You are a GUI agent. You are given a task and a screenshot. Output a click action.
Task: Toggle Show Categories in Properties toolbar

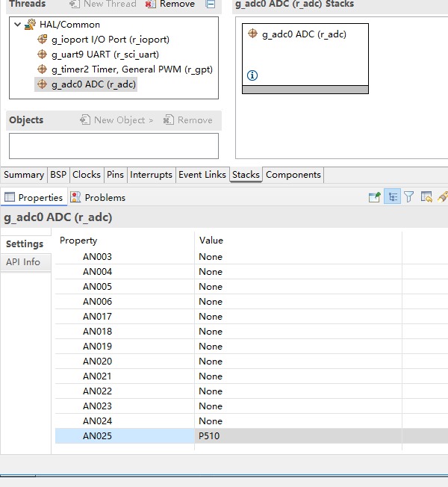click(393, 197)
